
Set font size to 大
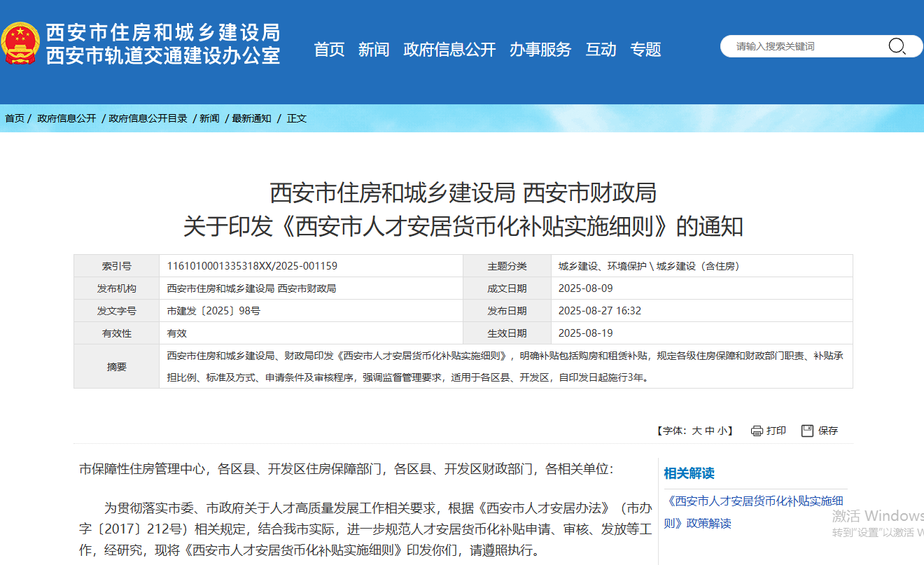point(696,431)
